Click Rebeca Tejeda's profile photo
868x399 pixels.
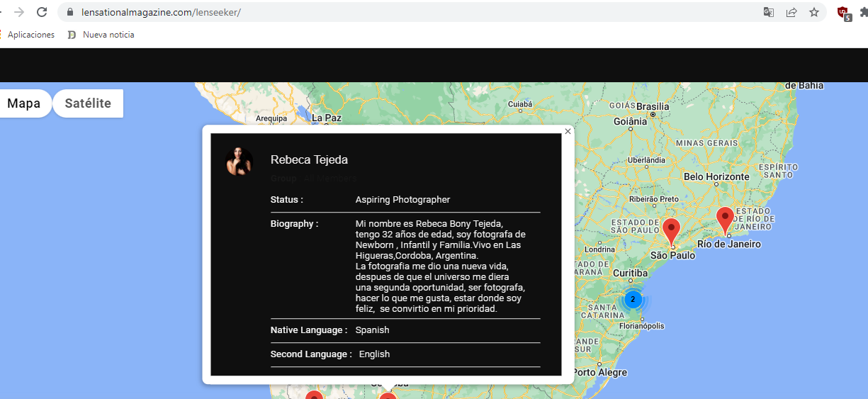[x=239, y=162]
